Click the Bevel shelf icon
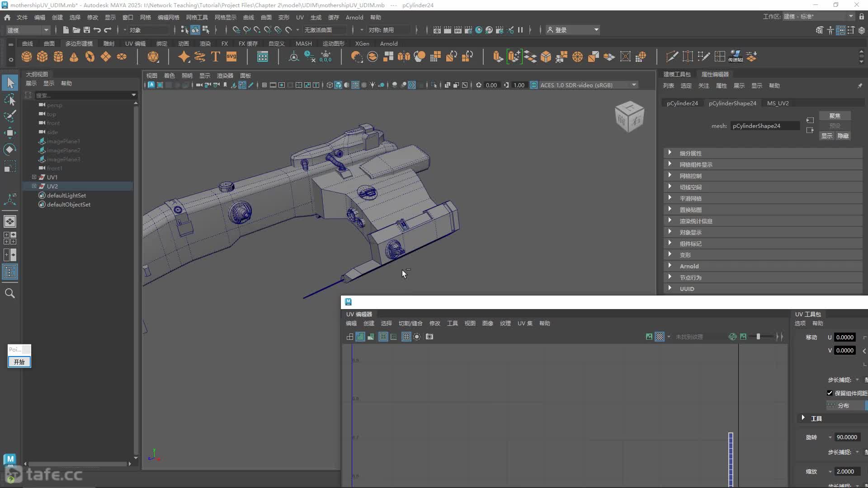Viewport: 868px width, 488px height. [x=546, y=57]
